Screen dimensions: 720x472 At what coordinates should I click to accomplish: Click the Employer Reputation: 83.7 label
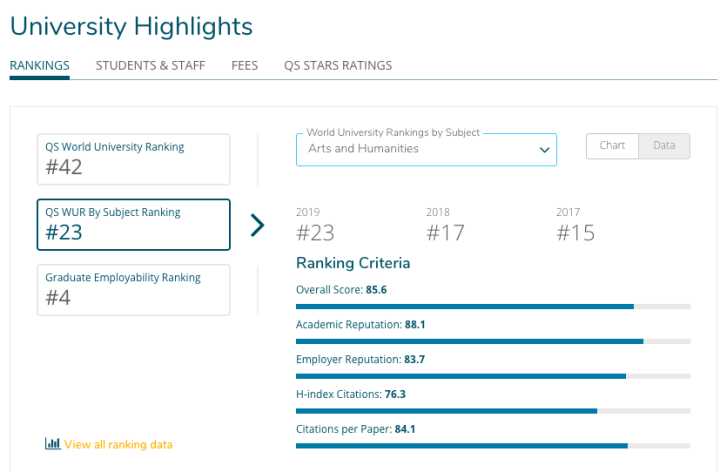[360, 360]
